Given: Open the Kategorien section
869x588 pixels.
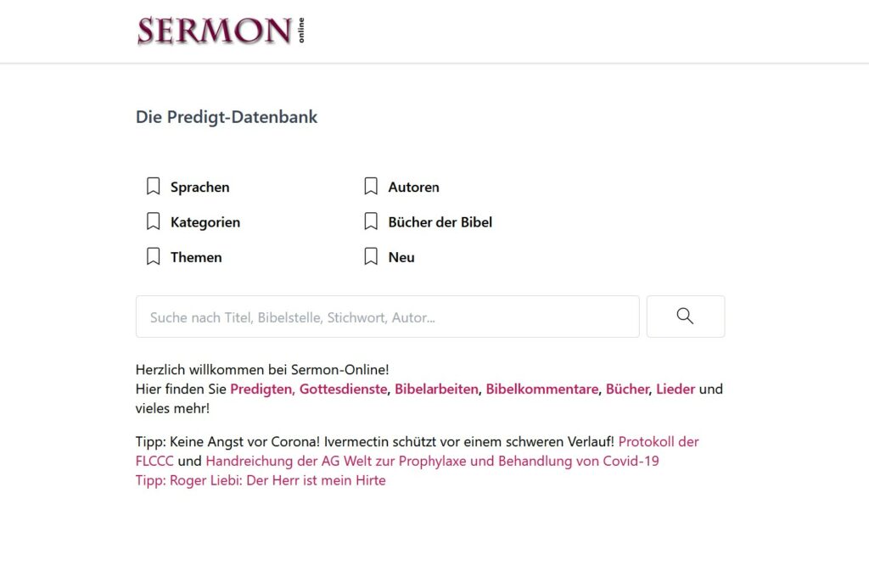Looking at the screenshot, I should point(205,222).
